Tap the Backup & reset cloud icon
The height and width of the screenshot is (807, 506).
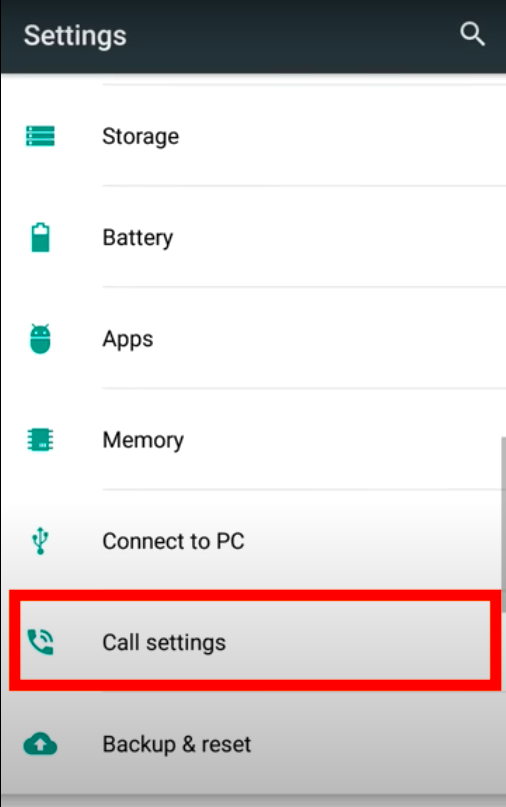pos(40,744)
